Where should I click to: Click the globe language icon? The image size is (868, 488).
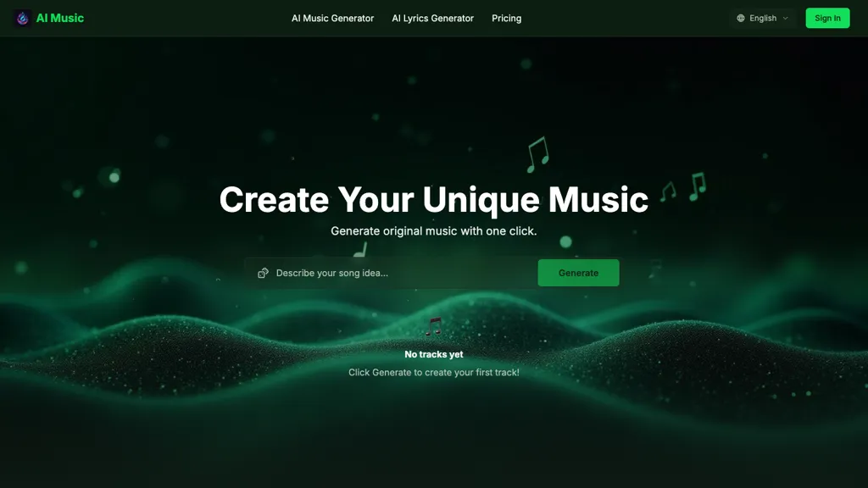tap(741, 19)
